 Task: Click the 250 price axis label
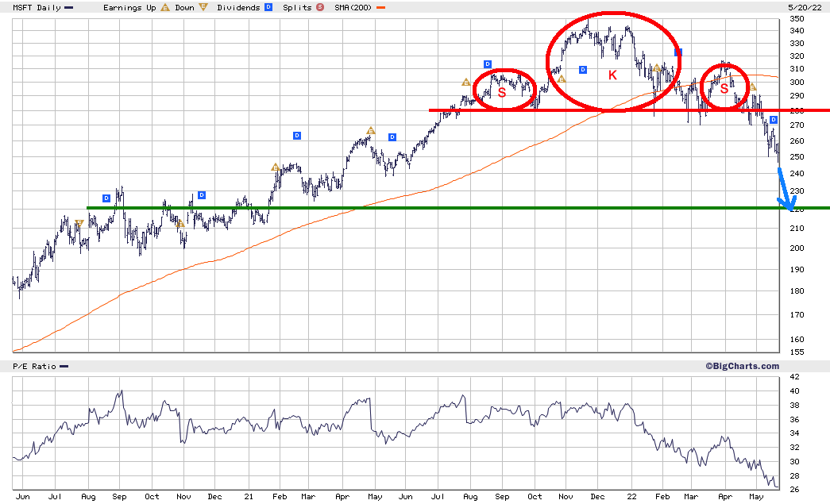click(x=797, y=157)
